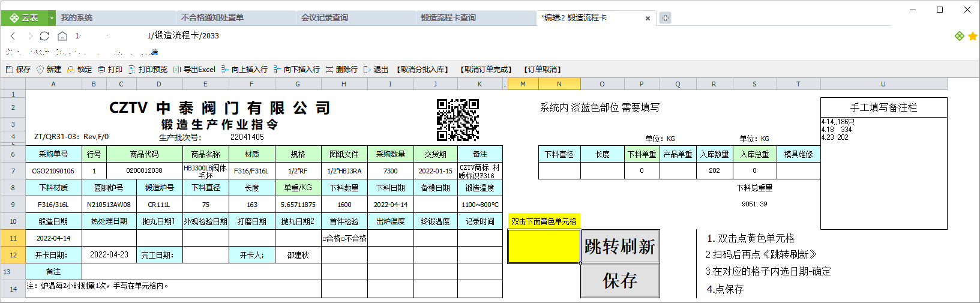Insert row below with 向下插入行
This screenshot has width=980, height=303.
click(x=296, y=70)
